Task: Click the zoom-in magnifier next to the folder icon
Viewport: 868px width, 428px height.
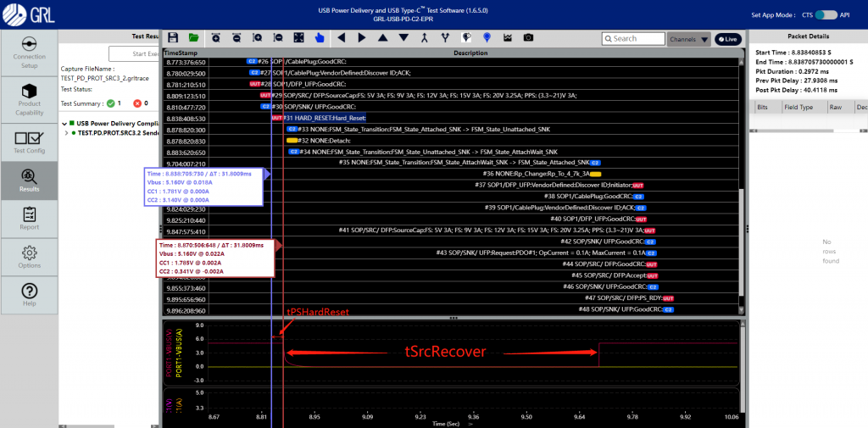Action: (x=215, y=37)
